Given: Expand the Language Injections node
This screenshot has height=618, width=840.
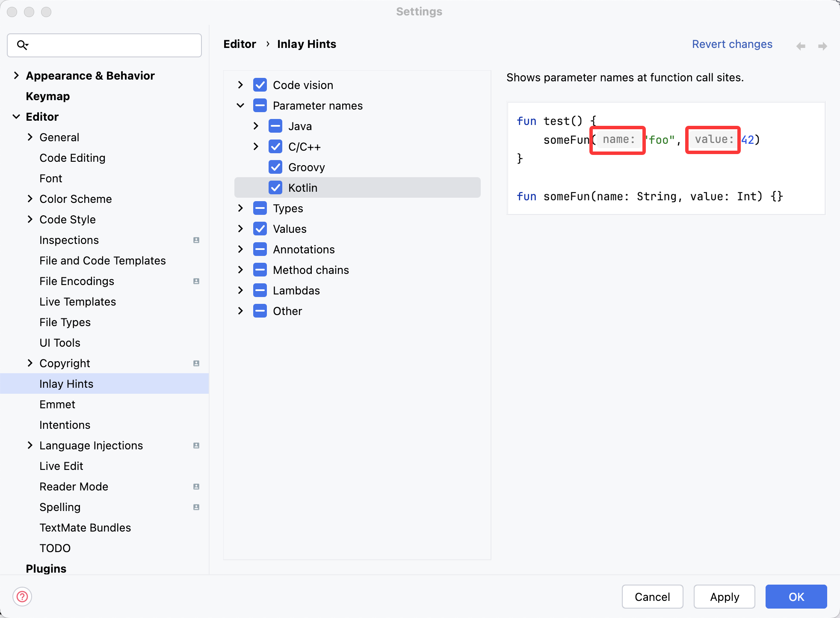Looking at the screenshot, I should 30,445.
